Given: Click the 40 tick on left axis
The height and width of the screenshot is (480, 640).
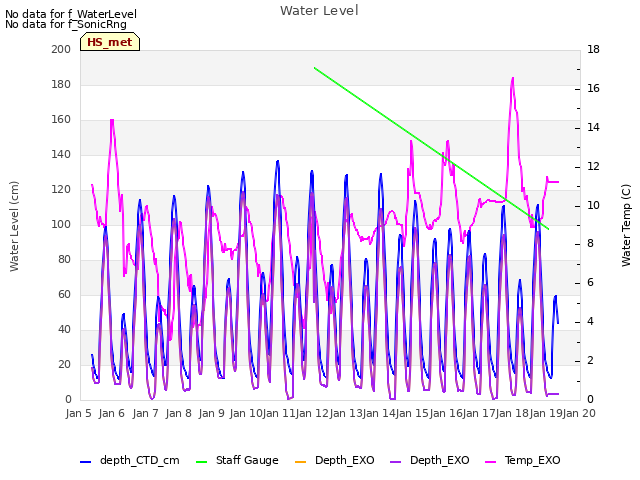Looking at the screenshot, I should [64, 330].
